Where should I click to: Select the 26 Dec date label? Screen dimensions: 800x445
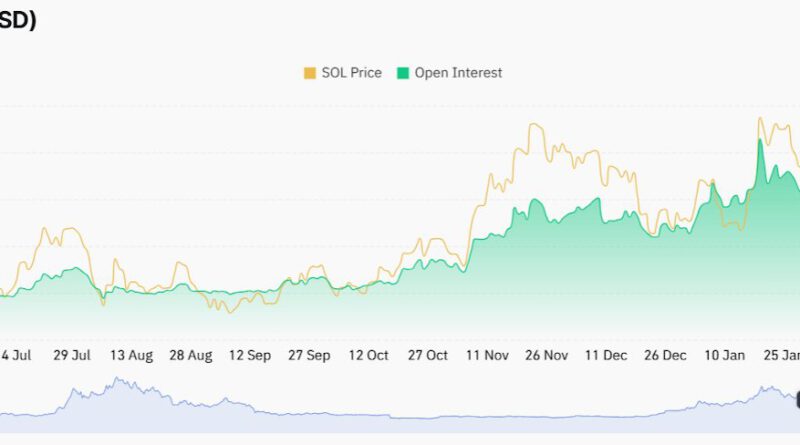point(665,355)
